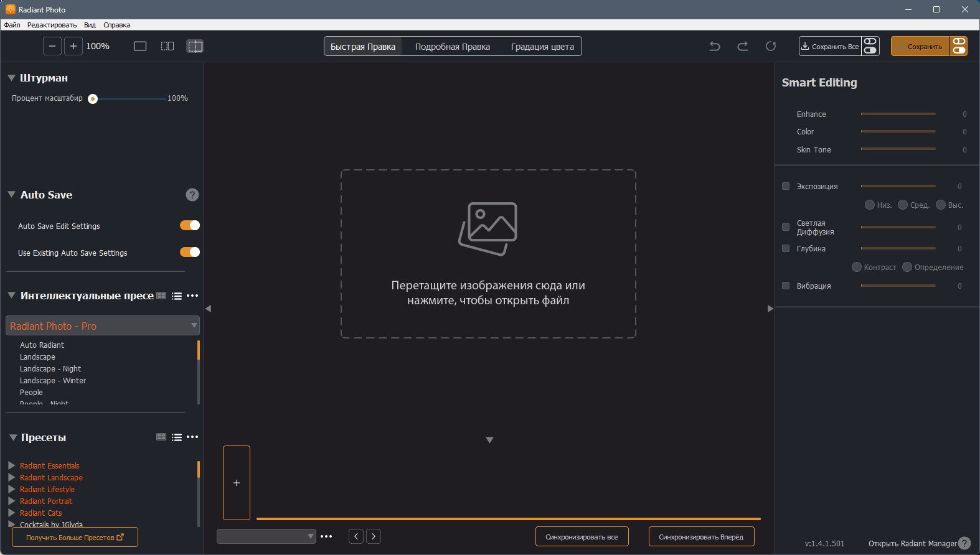Expand the Radiant Portrait preset group
The height and width of the screenshot is (555, 980).
(11, 501)
